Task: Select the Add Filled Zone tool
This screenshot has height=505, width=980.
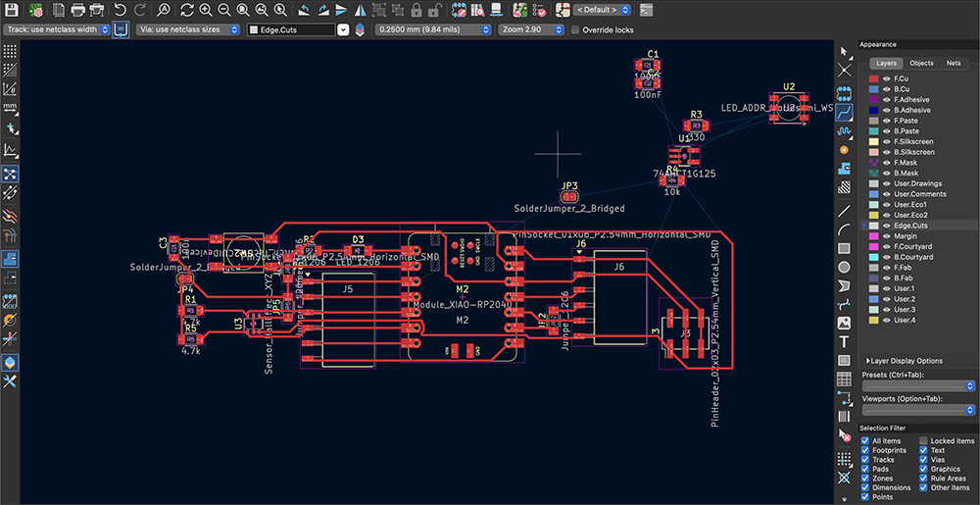Action: pos(845,168)
